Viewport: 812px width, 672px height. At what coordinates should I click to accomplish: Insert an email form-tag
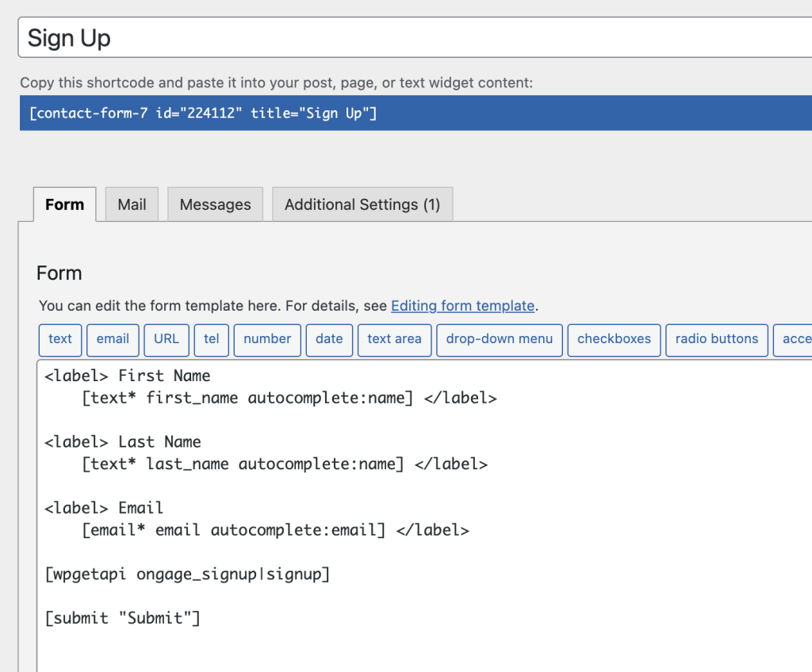pyautogui.click(x=113, y=339)
